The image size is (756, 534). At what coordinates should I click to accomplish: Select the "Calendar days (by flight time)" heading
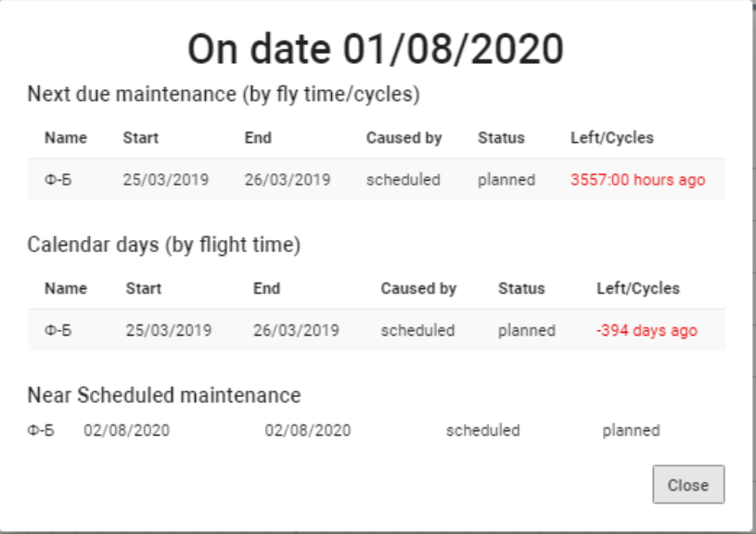164,245
